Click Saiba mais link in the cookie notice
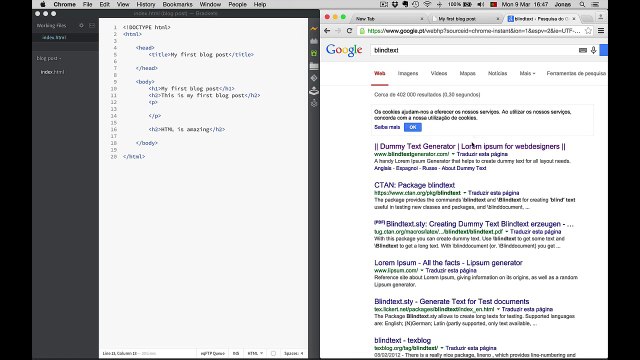This screenshot has width=640, height=360. [x=387, y=127]
